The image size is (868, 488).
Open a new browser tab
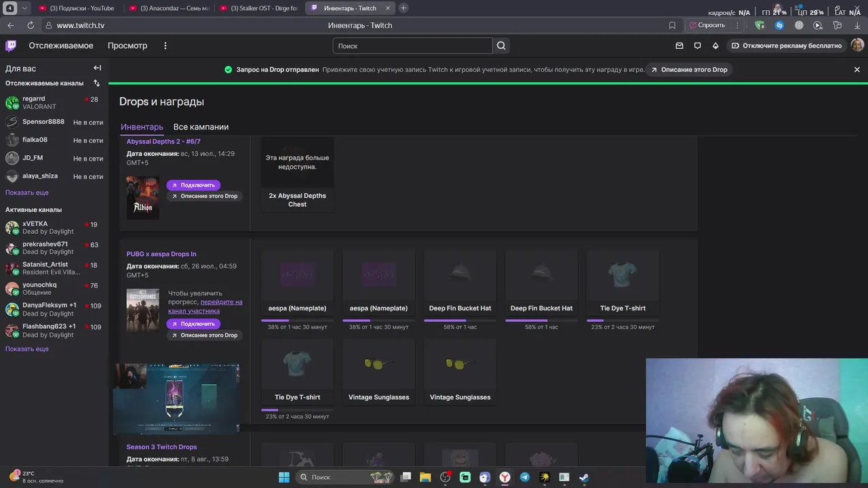click(403, 8)
